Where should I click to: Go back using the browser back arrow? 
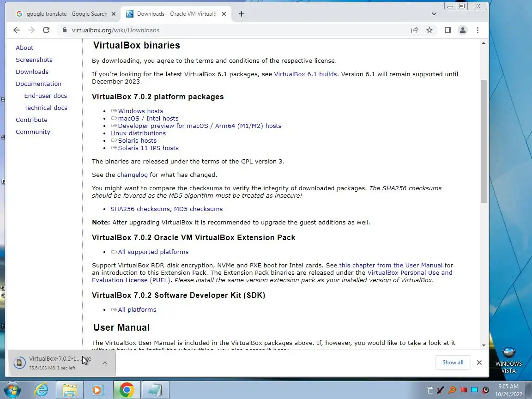pos(17,30)
